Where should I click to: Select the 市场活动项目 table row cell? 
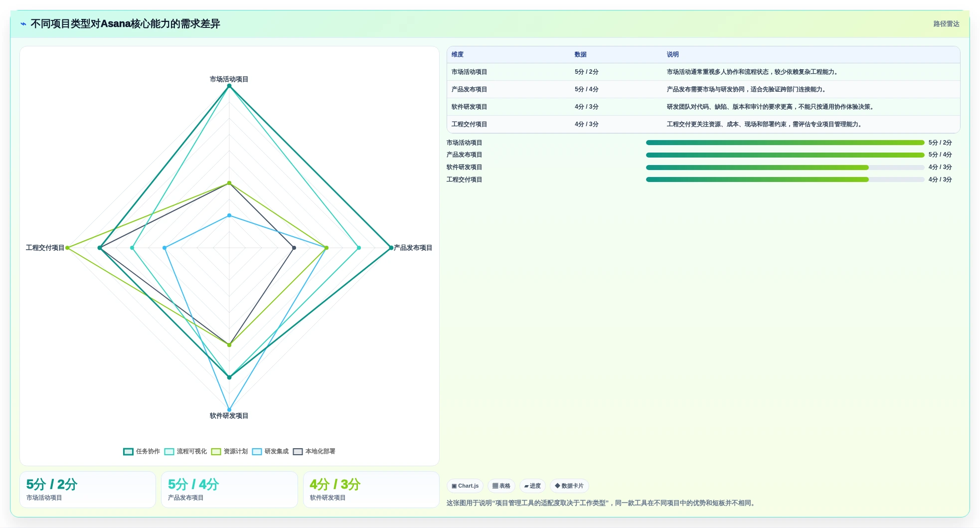tap(469, 72)
